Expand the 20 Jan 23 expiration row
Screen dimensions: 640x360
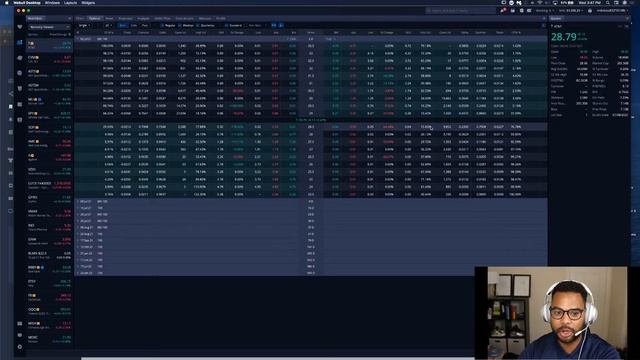pos(310,273)
